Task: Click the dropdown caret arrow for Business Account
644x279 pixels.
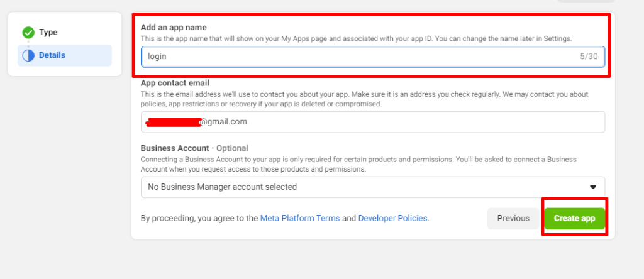Action: click(x=592, y=187)
